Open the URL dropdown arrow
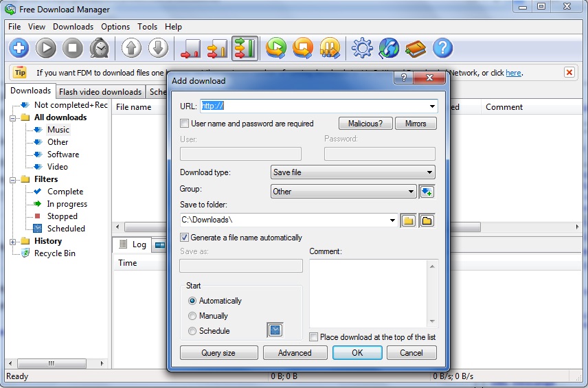 [x=432, y=106]
